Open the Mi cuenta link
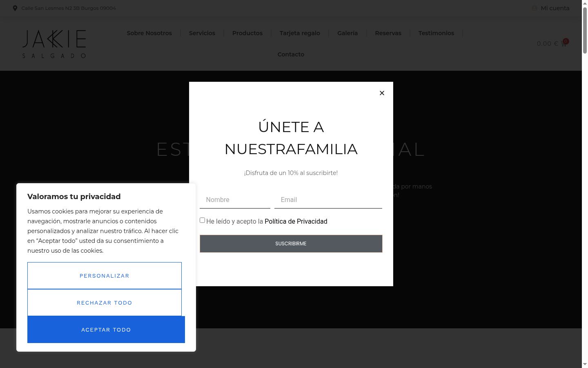The height and width of the screenshot is (368, 588). coord(555,8)
